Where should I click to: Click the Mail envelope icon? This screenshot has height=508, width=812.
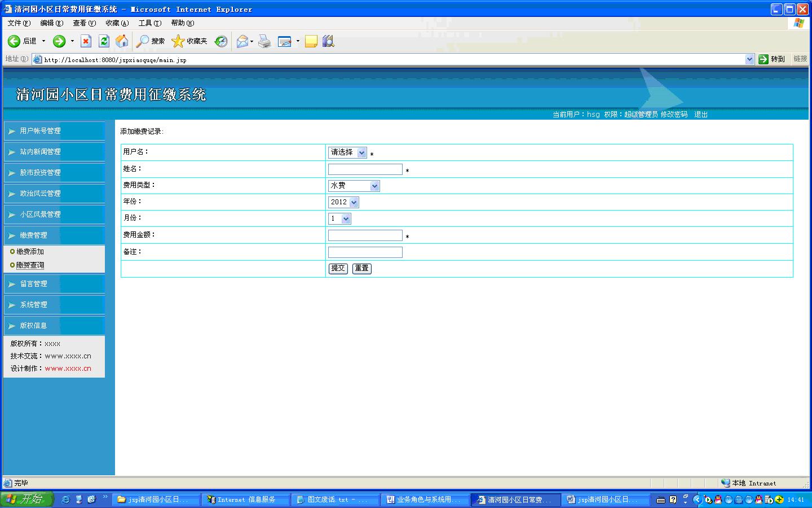tap(242, 41)
